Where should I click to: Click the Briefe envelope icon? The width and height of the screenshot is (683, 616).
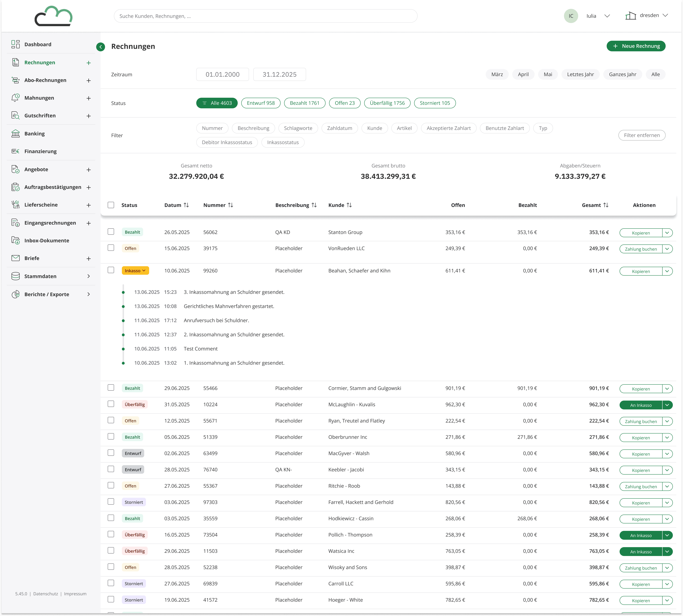point(16,258)
